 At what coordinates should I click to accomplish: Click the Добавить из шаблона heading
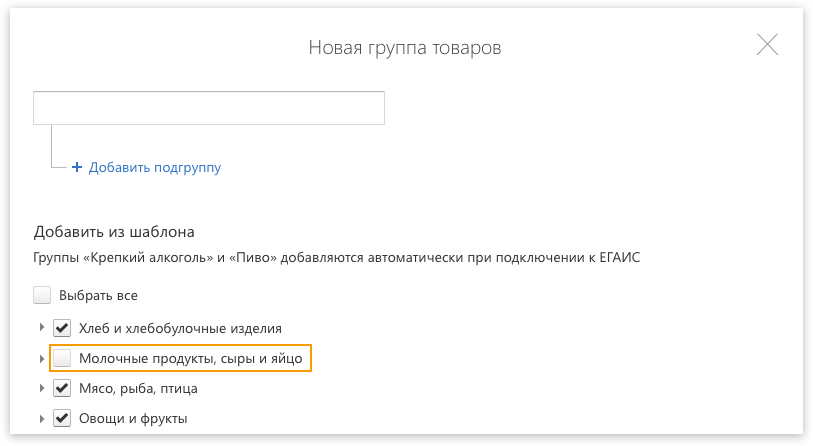pyautogui.click(x=114, y=232)
